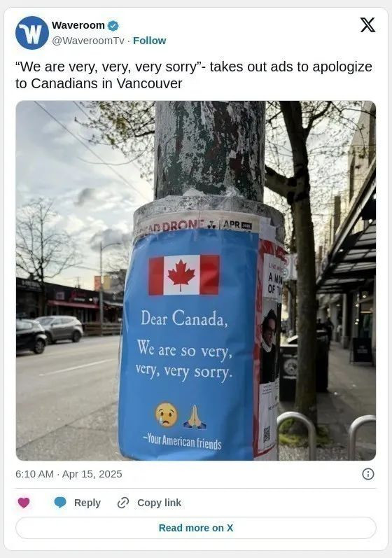Click the blue verified badge

(113, 26)
